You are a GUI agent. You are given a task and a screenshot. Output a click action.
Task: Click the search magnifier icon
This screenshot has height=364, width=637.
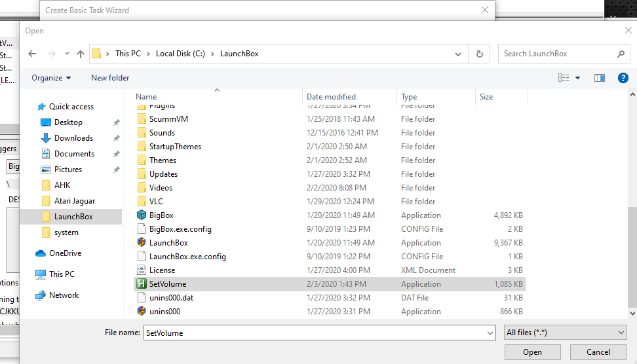621,54
